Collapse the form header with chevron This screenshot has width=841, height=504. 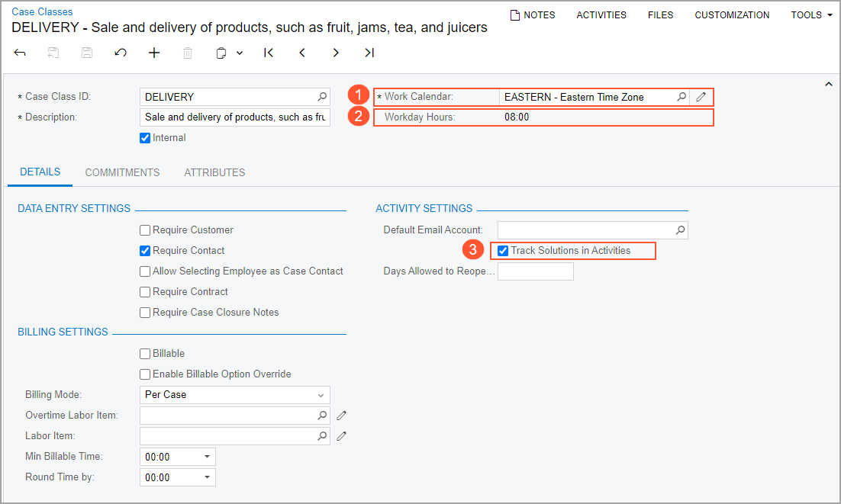(x=829, y=84)
